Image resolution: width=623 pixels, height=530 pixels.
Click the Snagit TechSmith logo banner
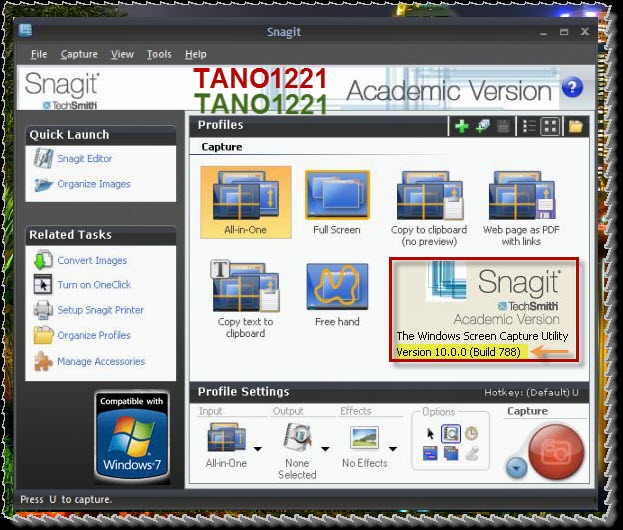click(x=62, y=90)
